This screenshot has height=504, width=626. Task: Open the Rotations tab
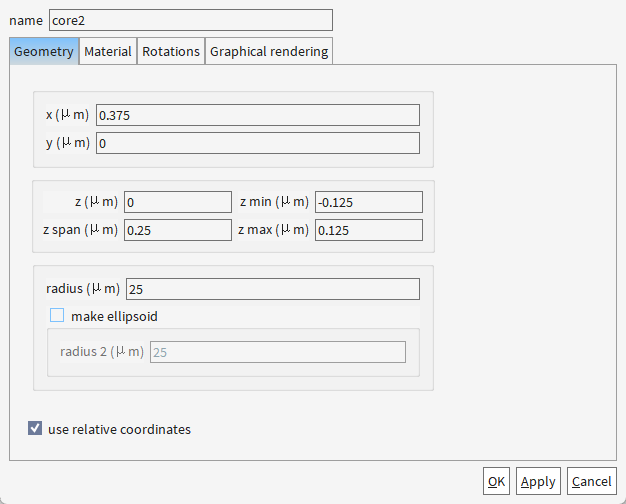(x=171, y=51)
